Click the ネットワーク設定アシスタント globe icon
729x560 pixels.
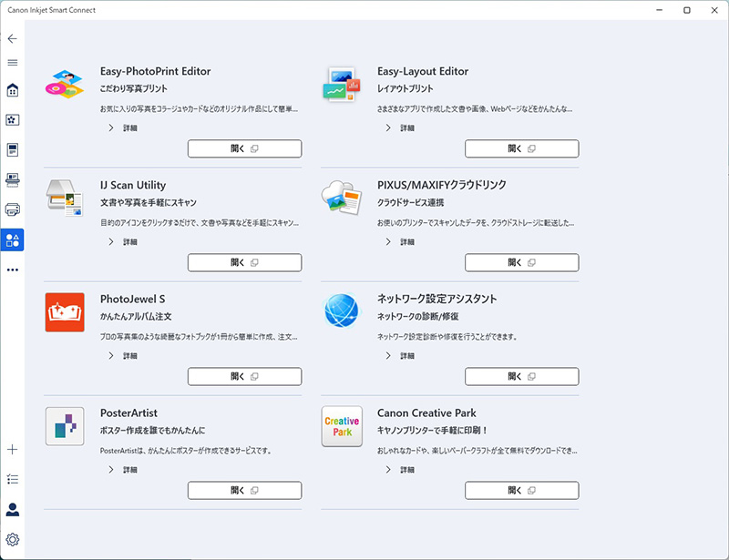342,312
